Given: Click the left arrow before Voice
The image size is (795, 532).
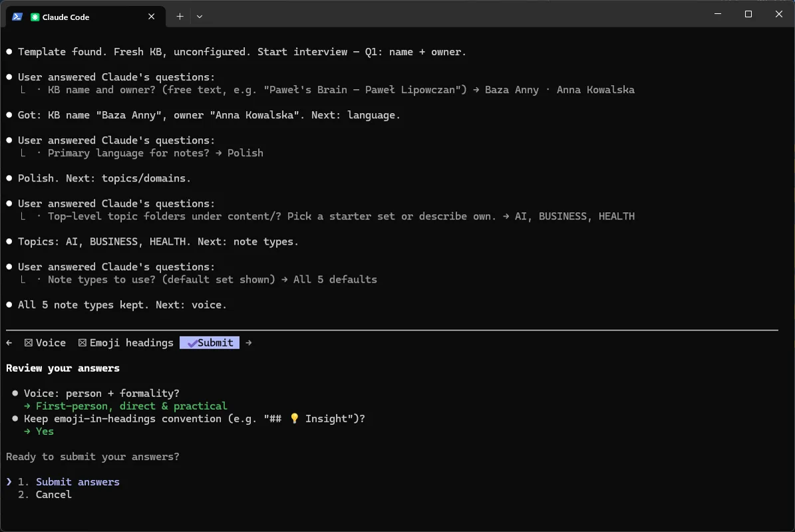Looking at the screenshot, I should [x=9, y=343].
